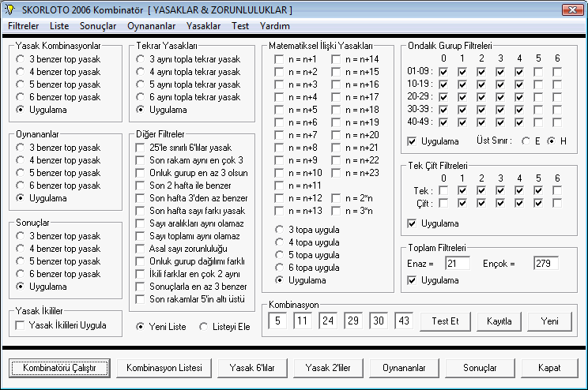Click the 'Kombinatörü Çalıştır' button

pyautogui.click(x=60, y=368)
